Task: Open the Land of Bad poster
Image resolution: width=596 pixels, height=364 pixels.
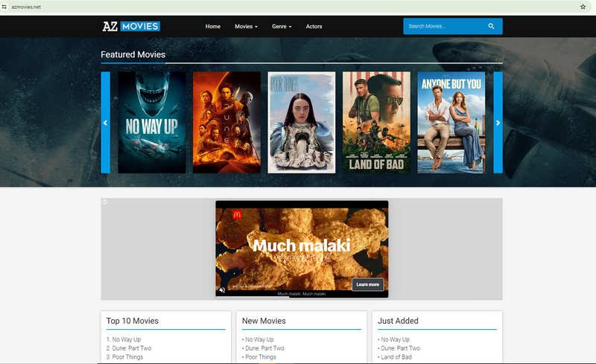Action: coord(376,122)
